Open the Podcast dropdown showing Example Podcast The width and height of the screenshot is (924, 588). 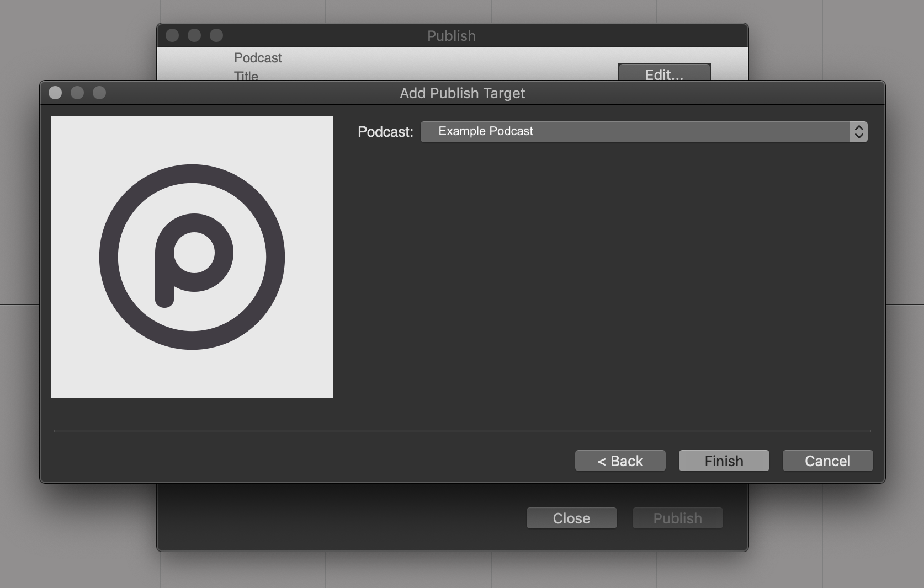pyautogui.click(x=644, y=132)
